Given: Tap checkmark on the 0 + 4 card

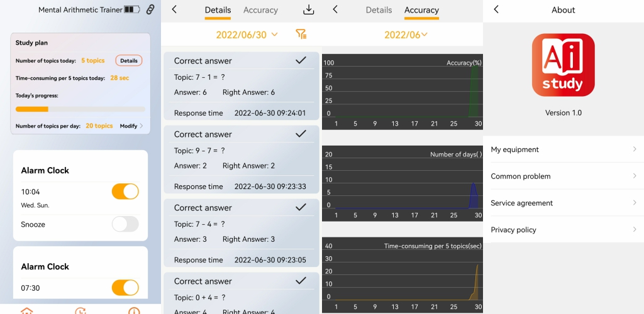Looking at the screenshot, I should 301,280.
